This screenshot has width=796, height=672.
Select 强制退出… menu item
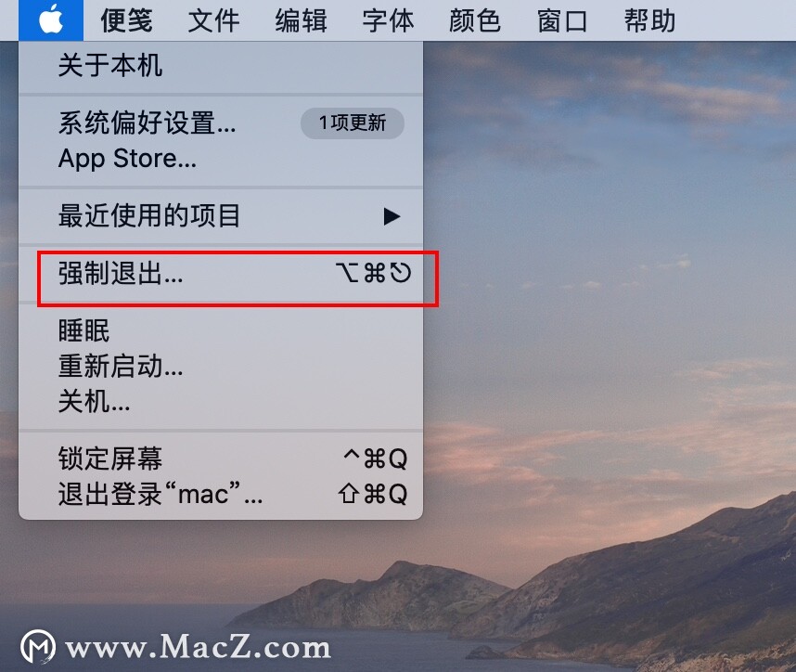pyautogui.click(x=221, y=273)
